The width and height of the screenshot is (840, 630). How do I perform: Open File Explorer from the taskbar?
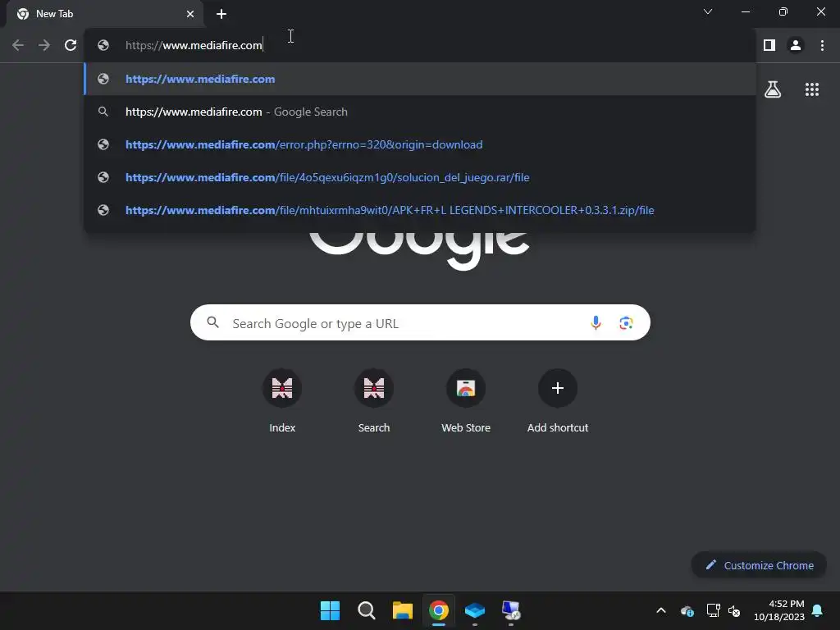(x=402, y=610)
